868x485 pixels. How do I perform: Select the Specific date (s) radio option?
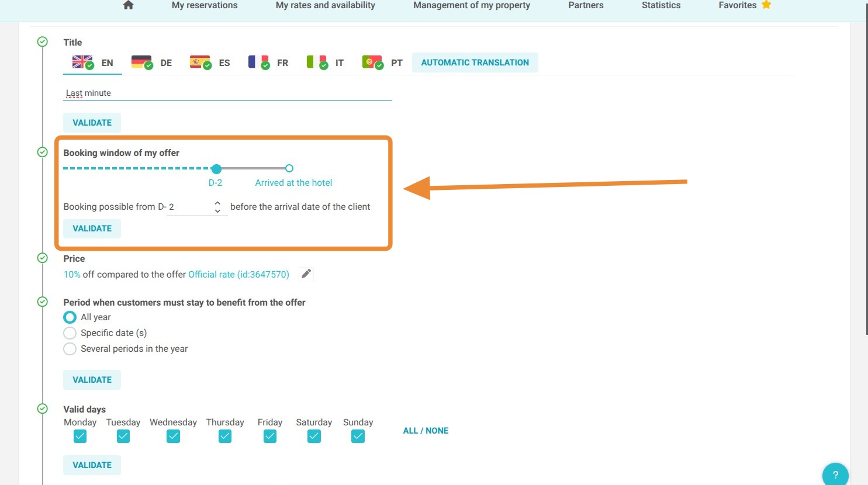point(70,332)
